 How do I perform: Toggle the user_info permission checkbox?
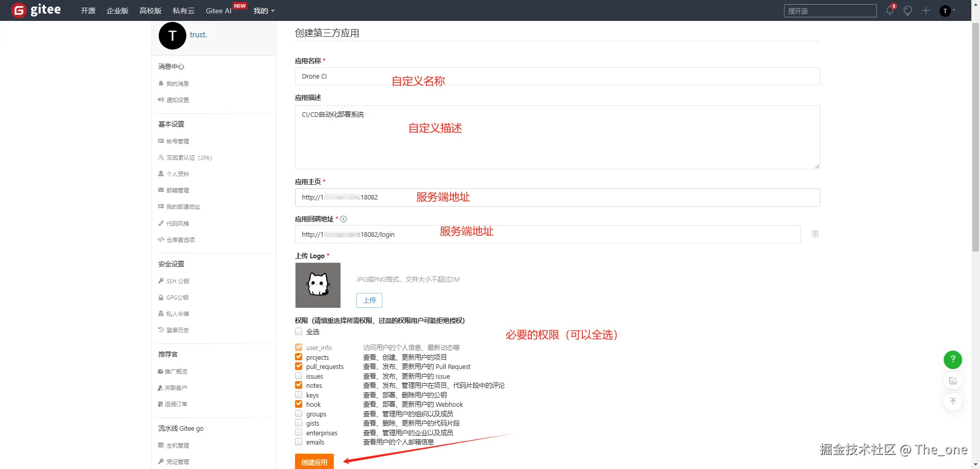(x=299, y=348)
